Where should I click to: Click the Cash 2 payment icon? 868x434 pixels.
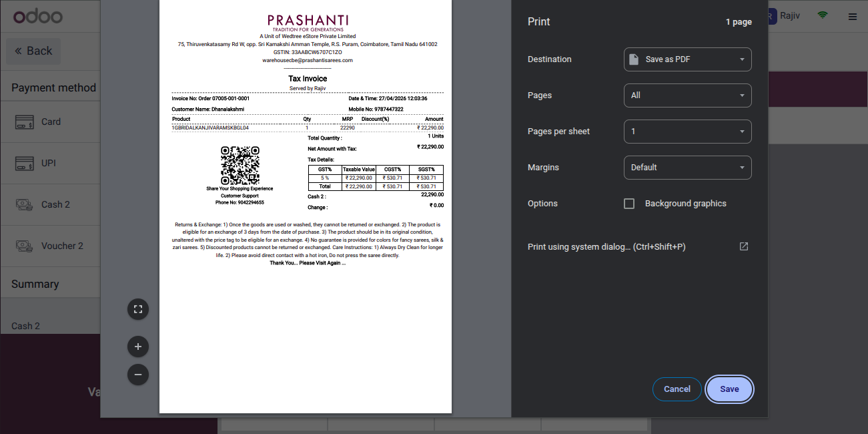point(25,204)
